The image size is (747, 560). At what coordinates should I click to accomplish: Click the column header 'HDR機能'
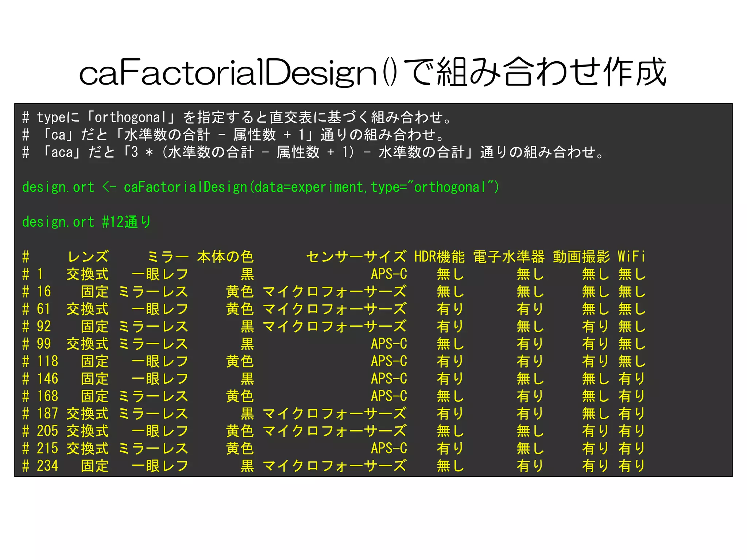(x=440, y=257)
